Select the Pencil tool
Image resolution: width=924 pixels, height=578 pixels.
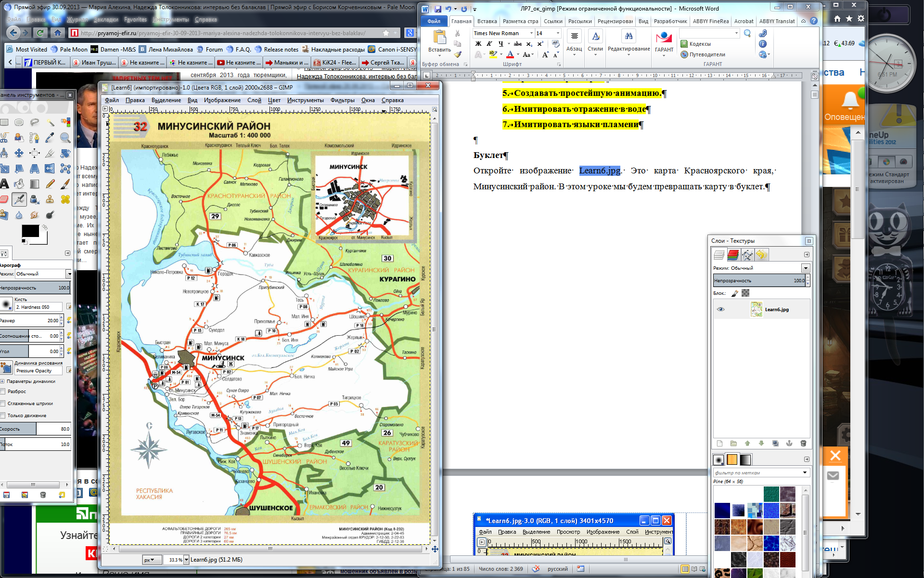click(50, 184)
